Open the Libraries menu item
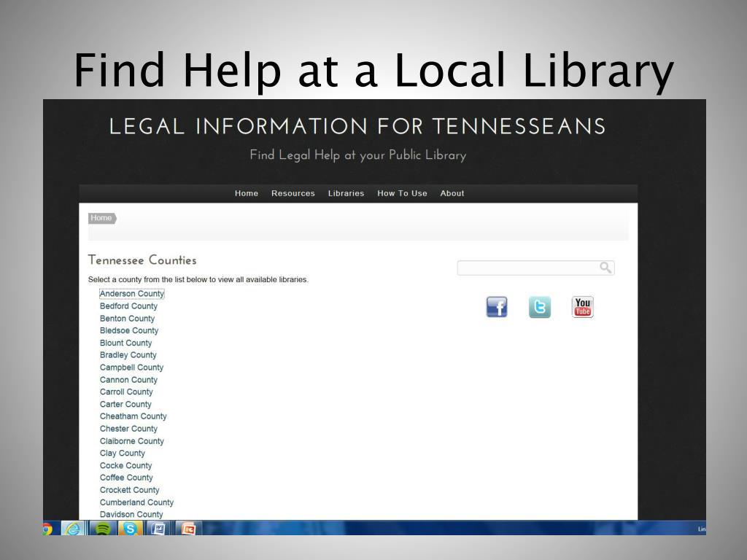Image resolution: width=747 pixels, height=560 pixels. click(346, 193)
